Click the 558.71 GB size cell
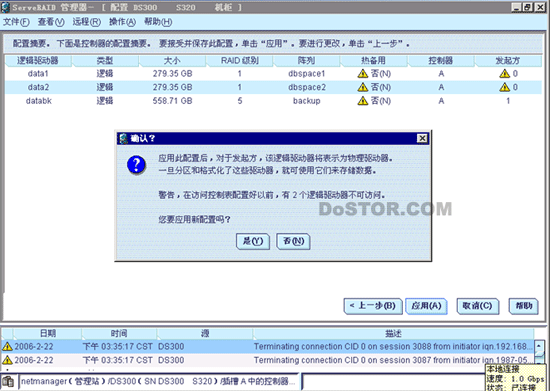 pyautogui.click(x=172, y=101)
